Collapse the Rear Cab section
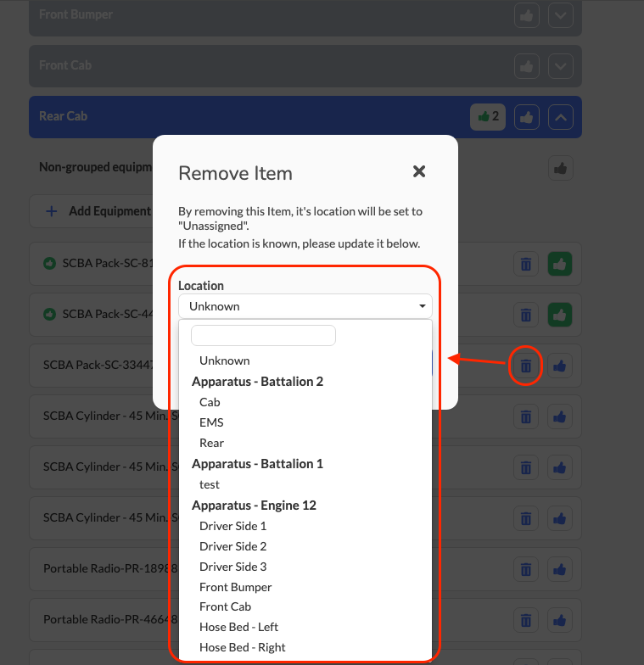 point(560,117)
